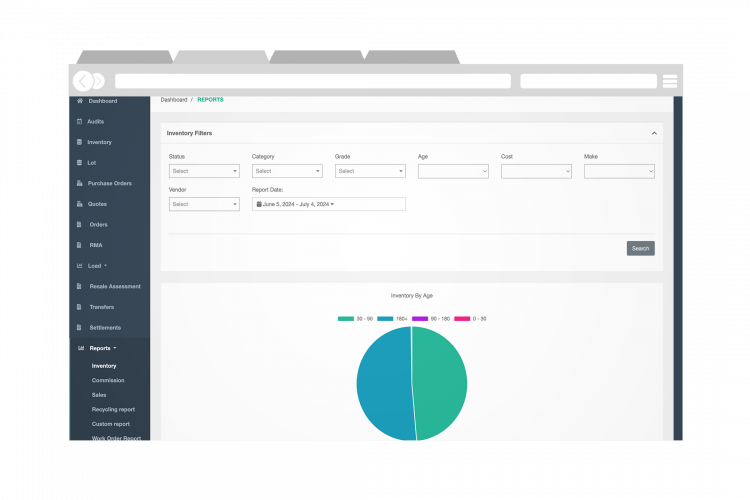Click the Reports chart icon in sidebar
750x500 pixels.
(81, 348)
